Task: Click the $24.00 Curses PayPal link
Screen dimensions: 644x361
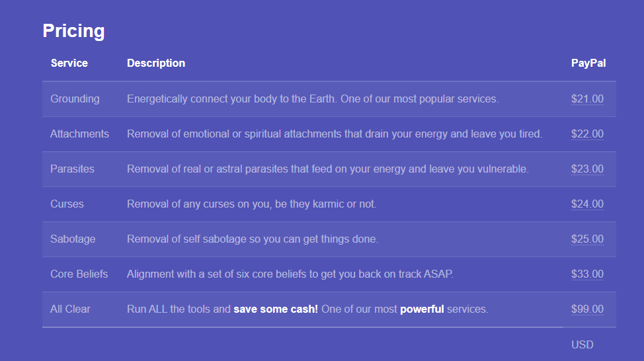Action: coord(587,204)
